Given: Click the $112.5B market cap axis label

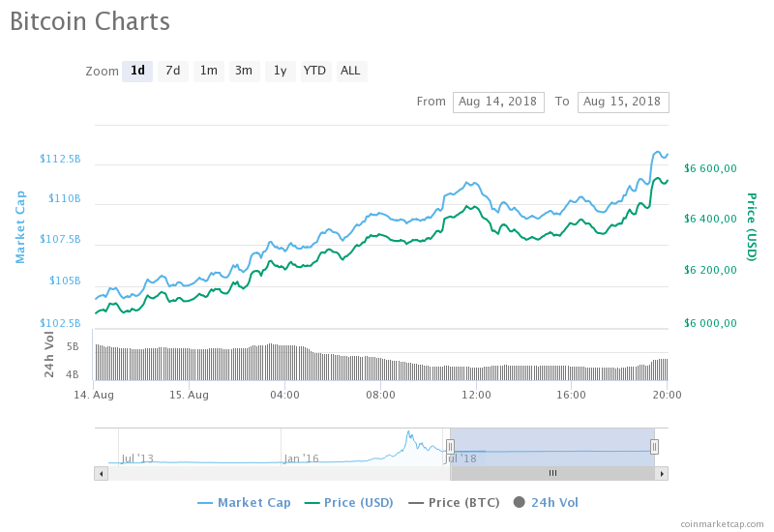Looking at the screenshot, I should [x=60, y=159].
